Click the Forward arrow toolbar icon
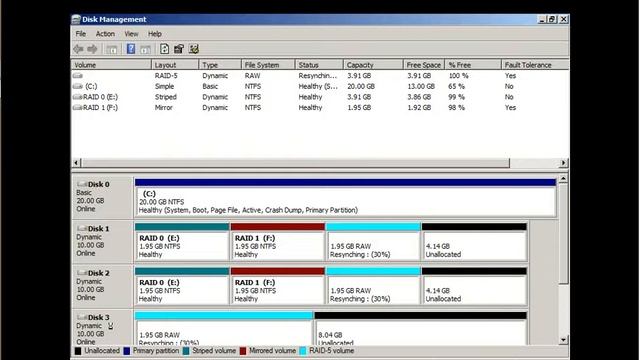640x360 pixels. (x=93, y=49)
